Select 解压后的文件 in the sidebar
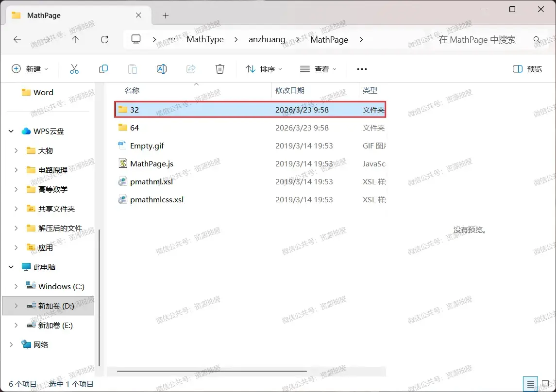Image resolution: width=556 pixels, height=392 pixels. click(x=54, y=228)
